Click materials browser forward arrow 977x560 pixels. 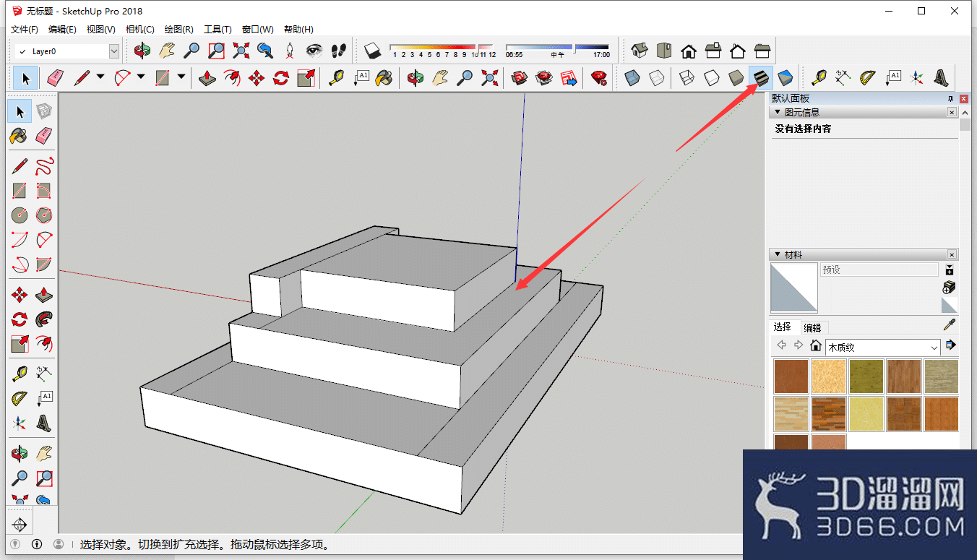click(799, 345)
